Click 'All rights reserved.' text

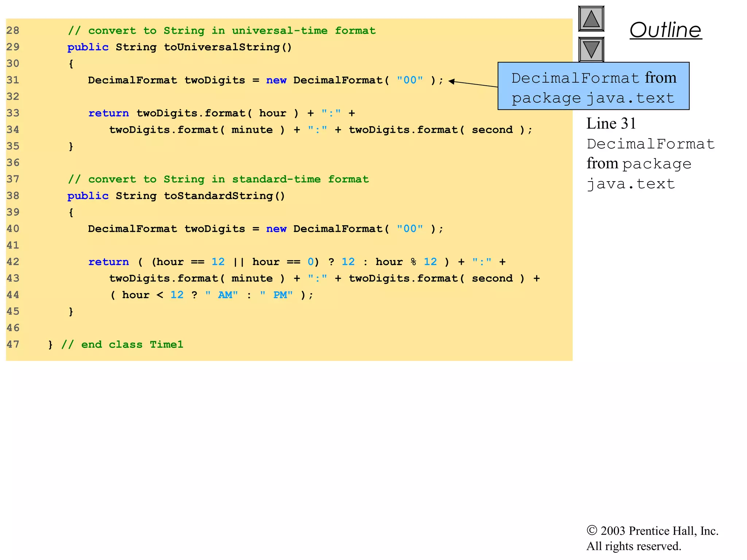(x=634, y=546)
